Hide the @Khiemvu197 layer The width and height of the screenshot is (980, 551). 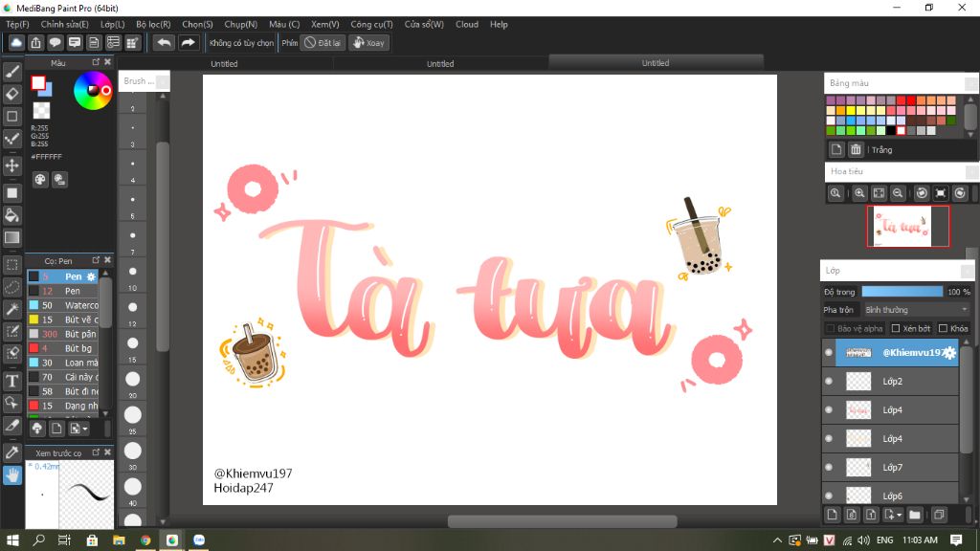pyautogui.click(x=829, y=352)
